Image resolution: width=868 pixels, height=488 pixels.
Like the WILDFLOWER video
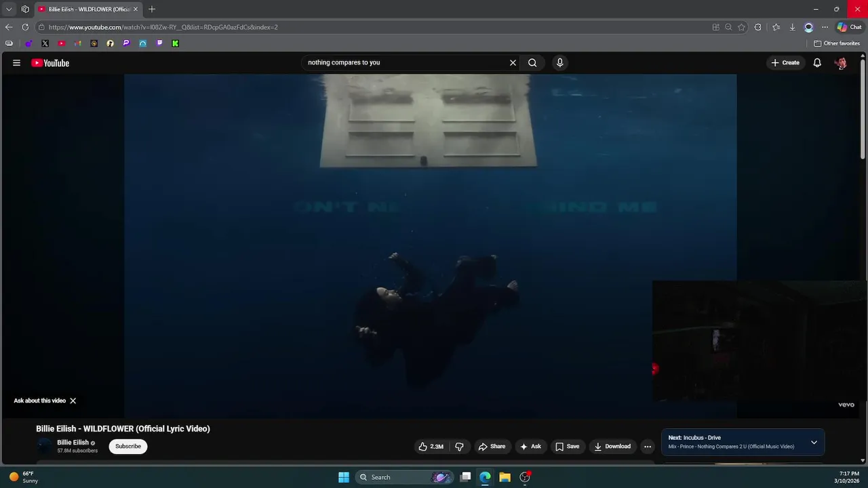(431, 446)
